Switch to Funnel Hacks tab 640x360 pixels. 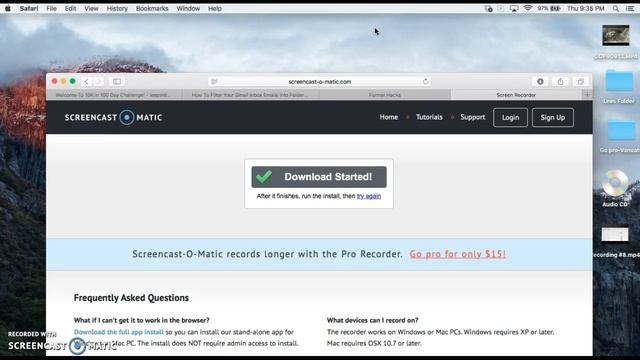click(x=384, y=95)
